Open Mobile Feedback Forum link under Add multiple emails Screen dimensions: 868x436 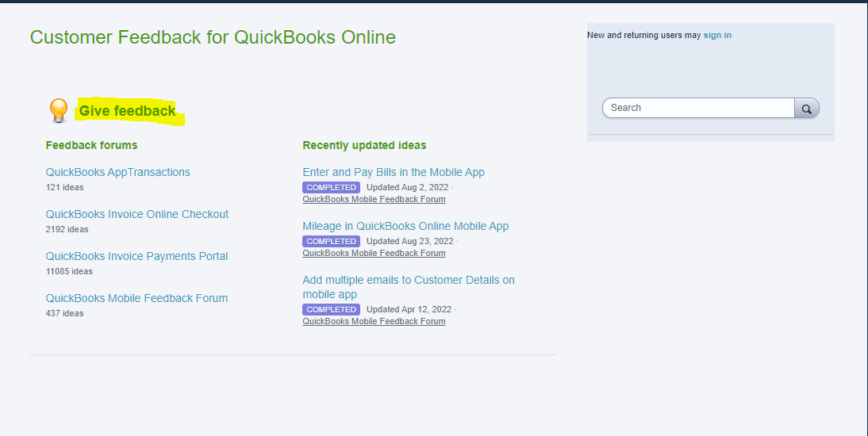coord(374,321)
